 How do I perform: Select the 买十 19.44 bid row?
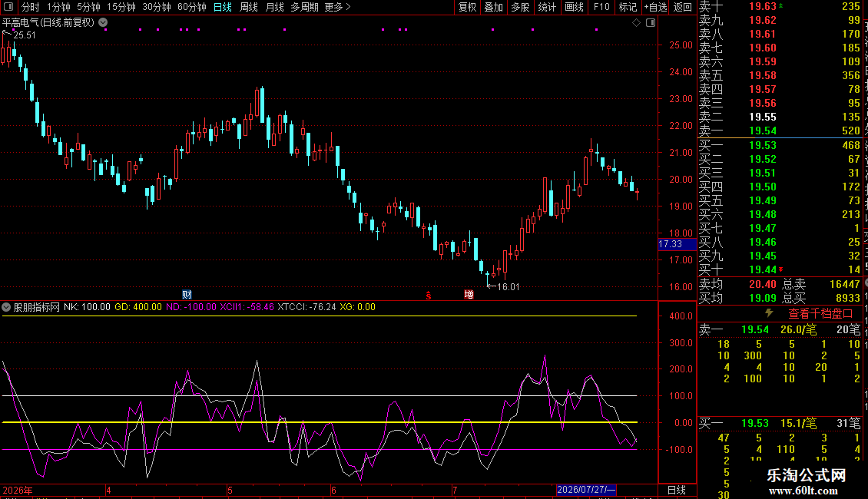(x=780, y=270)
